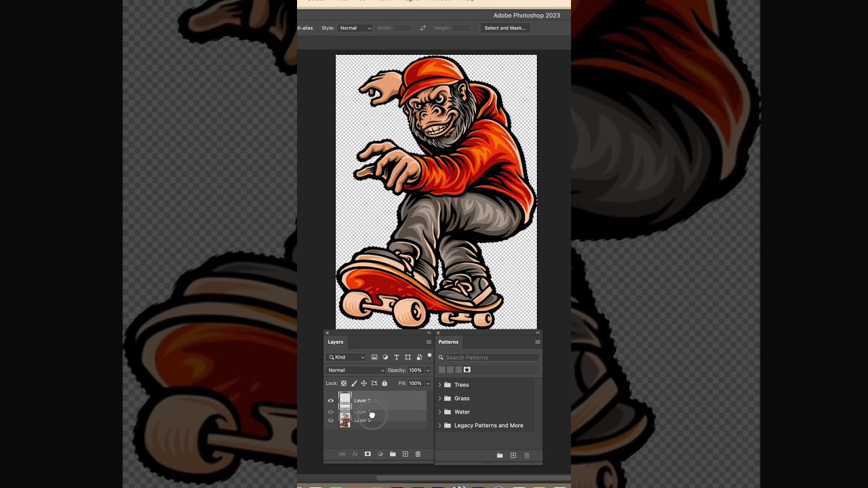Expand the Water pattern group

tap(439, 412)
